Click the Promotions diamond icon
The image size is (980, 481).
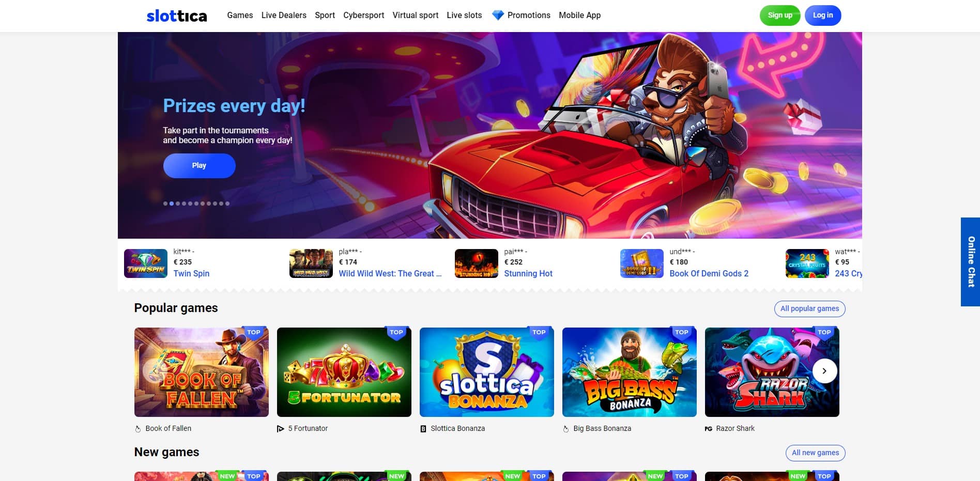[498, 15]
